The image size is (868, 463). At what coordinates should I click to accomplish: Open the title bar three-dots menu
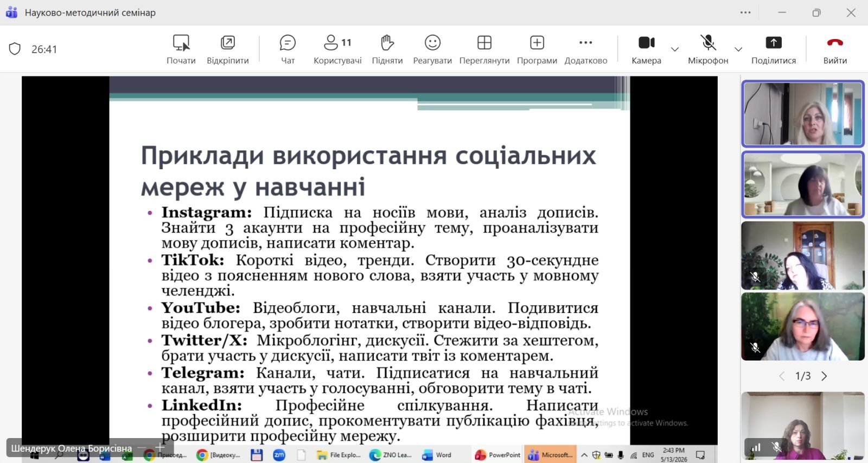(746, 12)
